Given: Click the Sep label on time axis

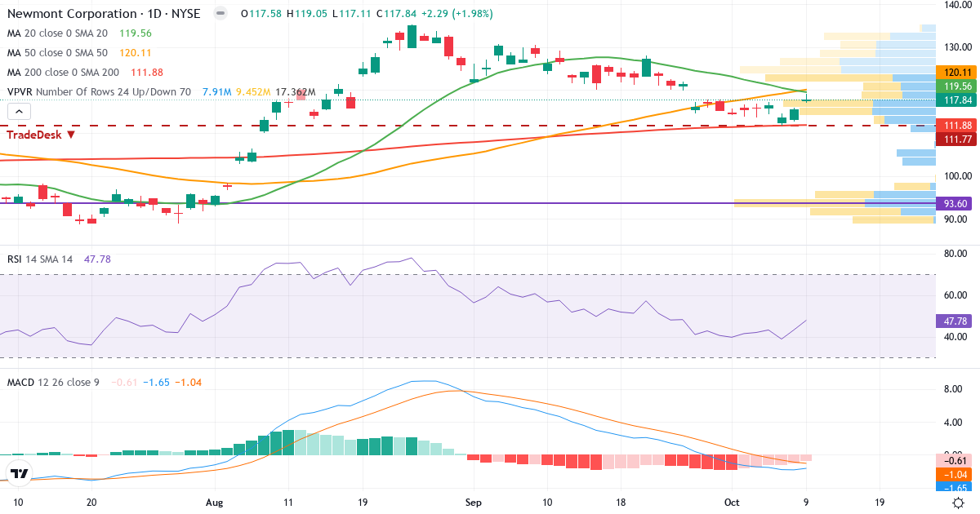Looking at the screenshot, I should point(473,502).
